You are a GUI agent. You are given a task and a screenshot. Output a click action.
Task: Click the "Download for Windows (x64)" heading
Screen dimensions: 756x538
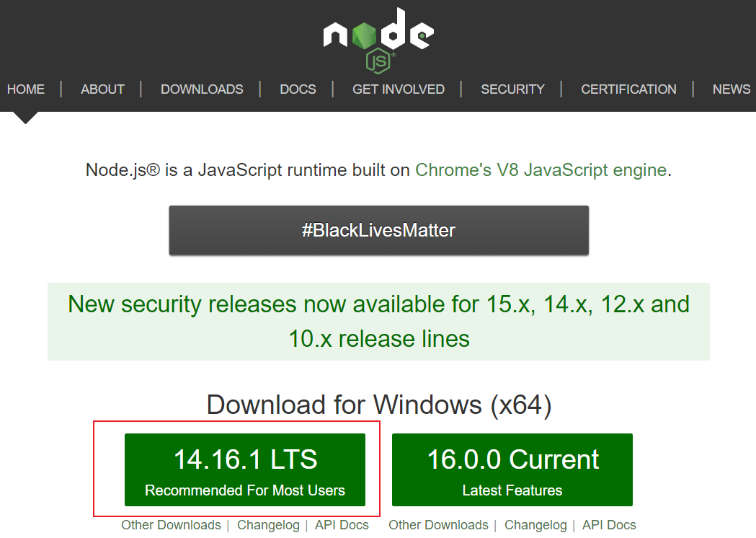point(379,405)
